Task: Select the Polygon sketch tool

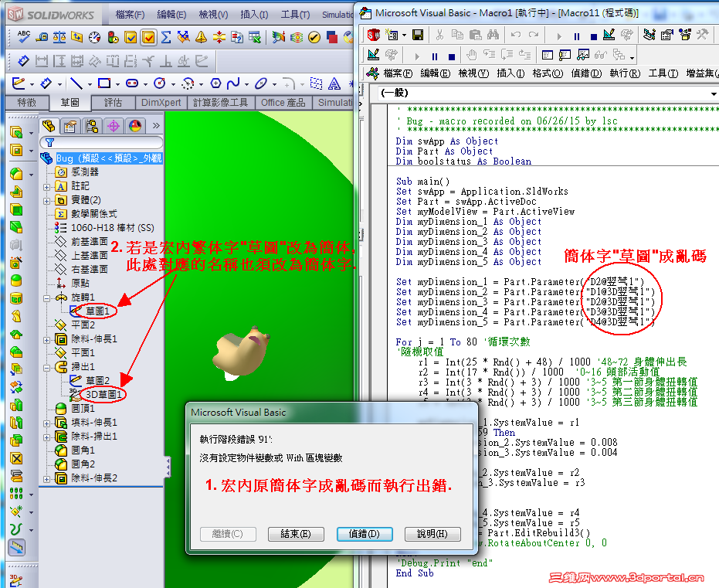Action: point(215,83)
